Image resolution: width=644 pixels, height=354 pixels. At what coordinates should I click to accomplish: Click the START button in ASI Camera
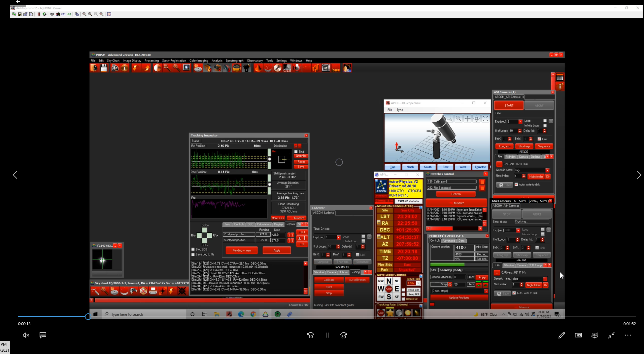(x=509, y=105)
